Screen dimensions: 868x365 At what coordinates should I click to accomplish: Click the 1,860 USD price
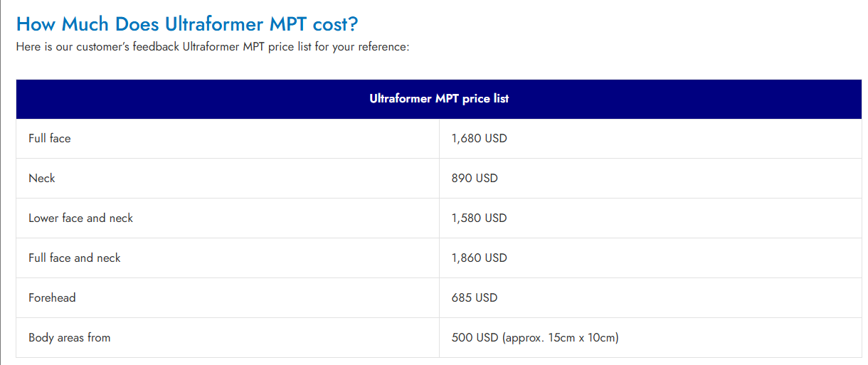pyautogui.click(x=479, y=258)
